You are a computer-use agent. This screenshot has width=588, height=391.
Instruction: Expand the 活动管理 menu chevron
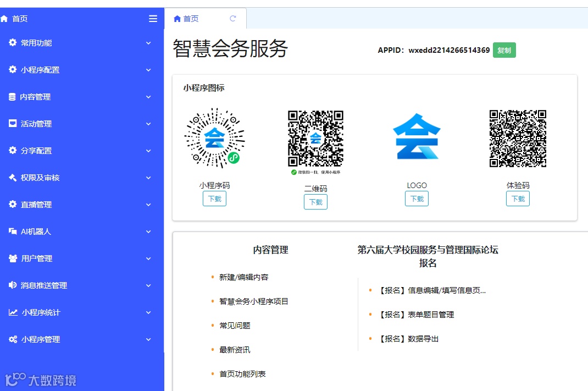point(148,124)
